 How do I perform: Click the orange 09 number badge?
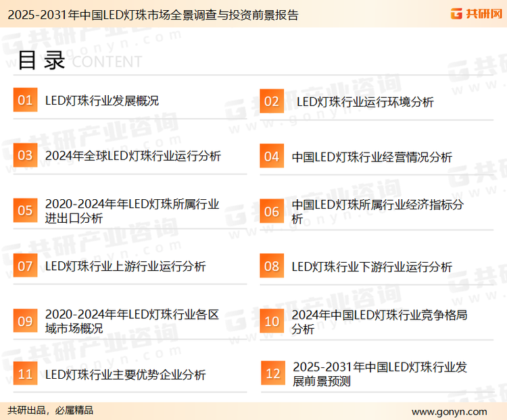pyautogui.click(x=25, y=321)
